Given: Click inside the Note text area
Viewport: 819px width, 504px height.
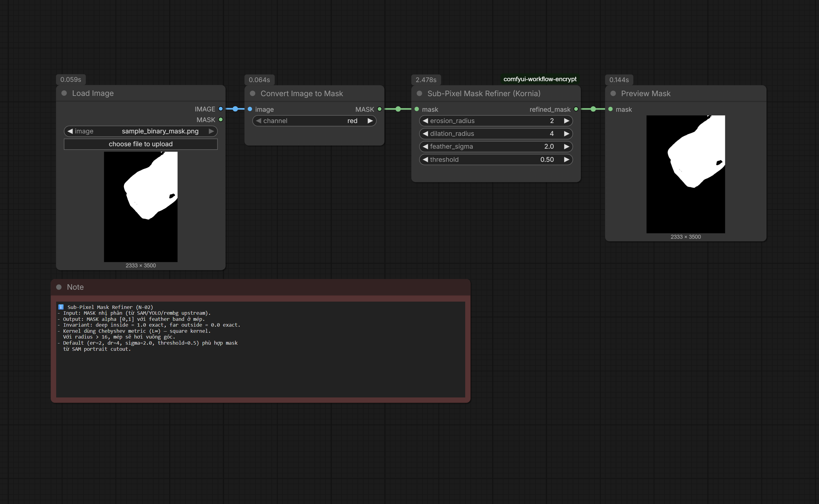Looking at the screenshot, I should [261, 349].
